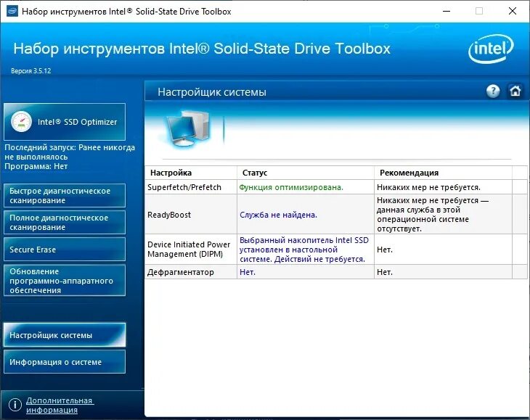This screenshot has width=530, height=420.
Task: Open Обновление программно-аппаратного обеспечения
Action: pos(65,281)
